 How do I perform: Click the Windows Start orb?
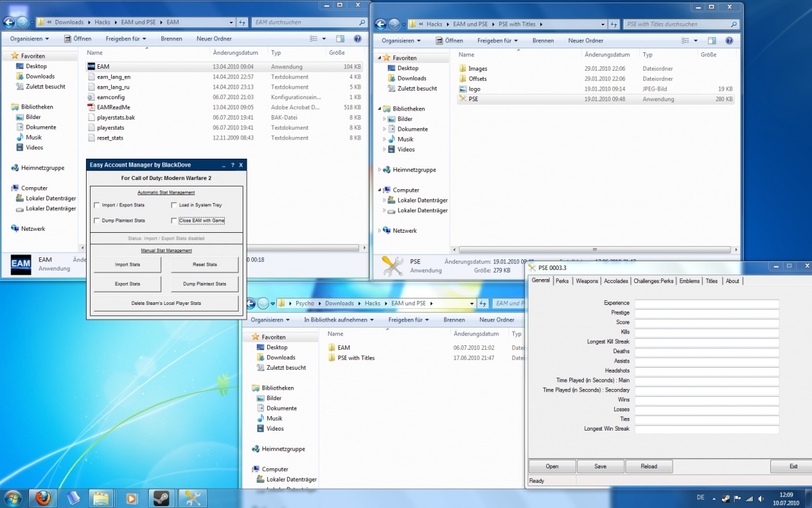(x=12, y=497)
